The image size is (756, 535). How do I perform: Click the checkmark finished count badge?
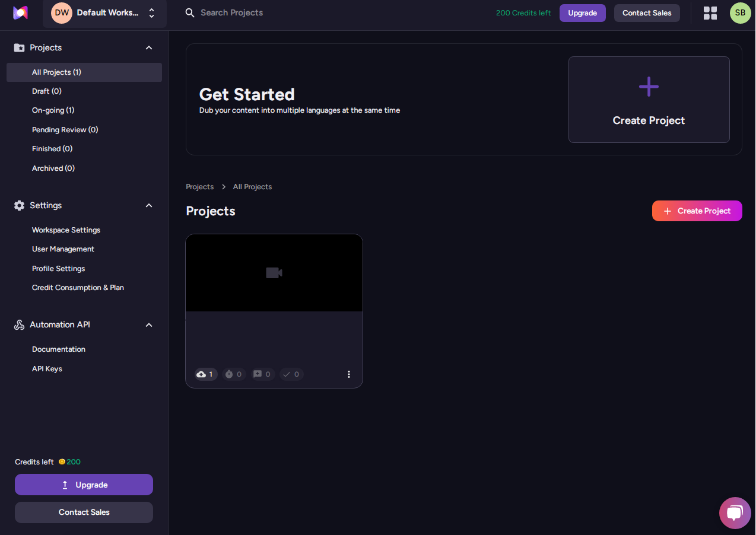pos(291,374)
